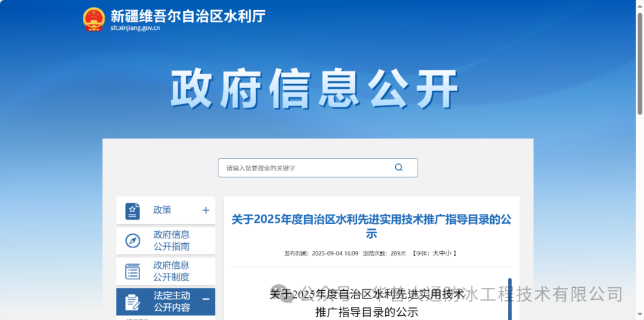Image resolution: width=644 pixels, height=320 pixels.
Task: Click the 新疆维吾尔自治区水利厅 site title
Action: click(188, 15)
